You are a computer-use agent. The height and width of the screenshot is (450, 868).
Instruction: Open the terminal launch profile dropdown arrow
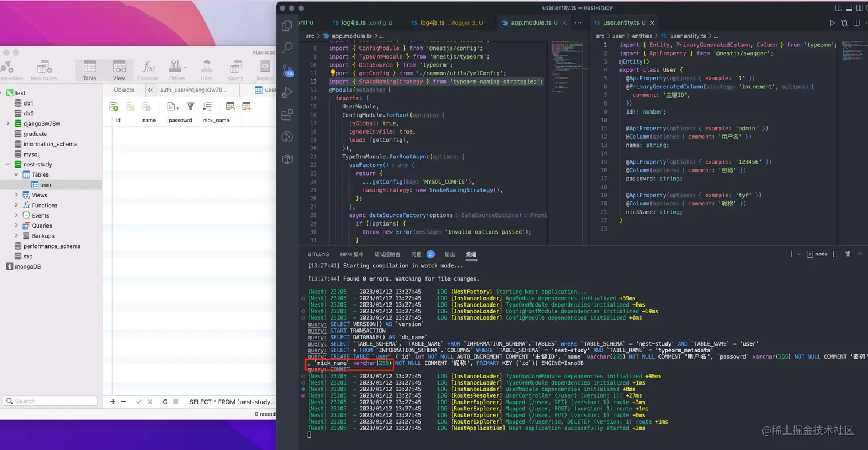pyautogui.click(x=799, y=254)
